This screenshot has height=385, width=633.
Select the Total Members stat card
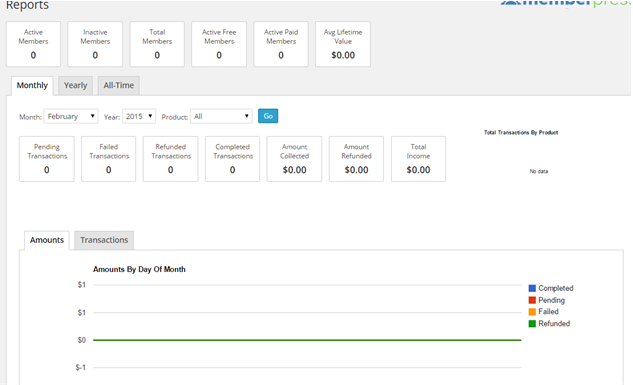pos(157,44)
